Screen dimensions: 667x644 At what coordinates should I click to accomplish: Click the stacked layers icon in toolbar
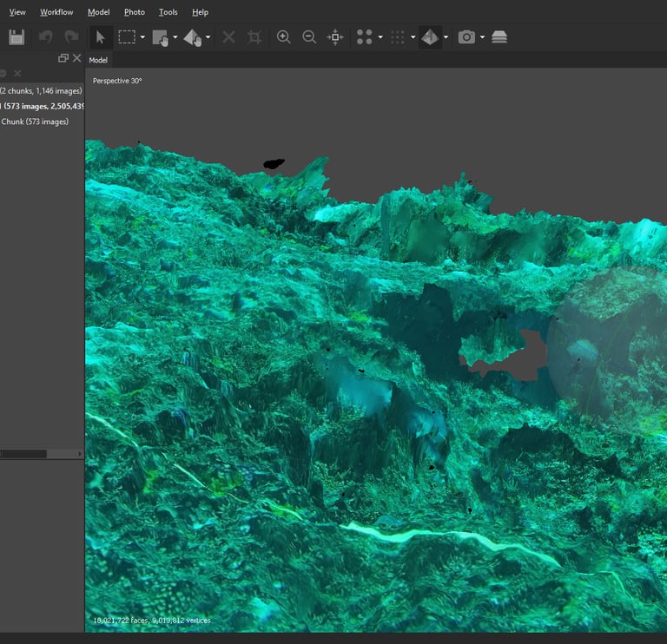[x=499, y=37]
